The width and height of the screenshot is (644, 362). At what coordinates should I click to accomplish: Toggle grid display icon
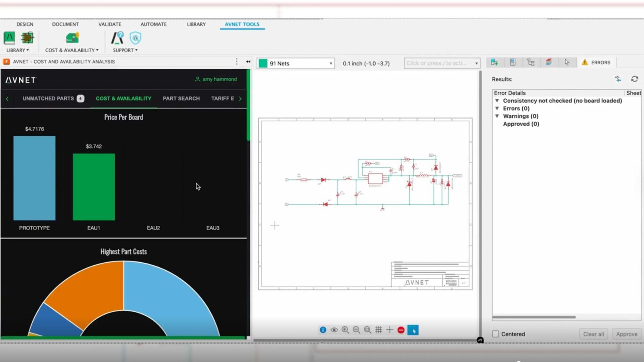click(x=379, y=330)
